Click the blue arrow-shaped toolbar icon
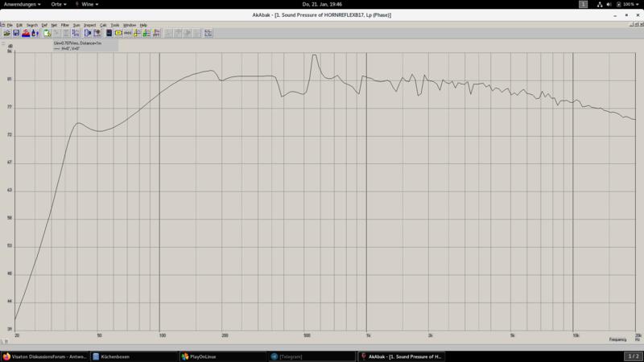 tap(88, 33)
